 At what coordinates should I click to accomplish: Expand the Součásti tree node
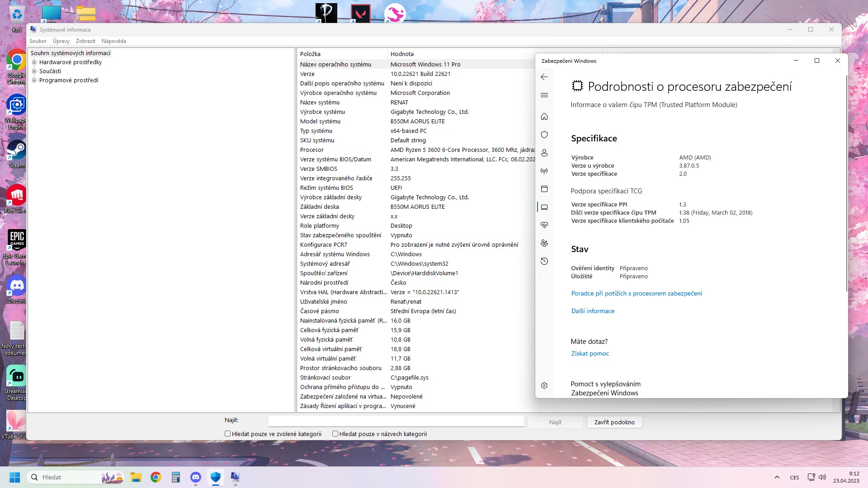point(34,71)
